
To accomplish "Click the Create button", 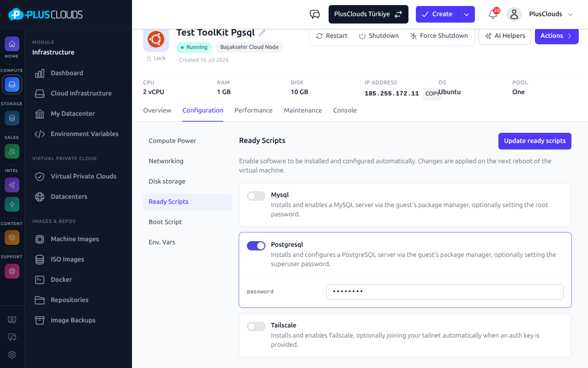I will coord(437,14).
